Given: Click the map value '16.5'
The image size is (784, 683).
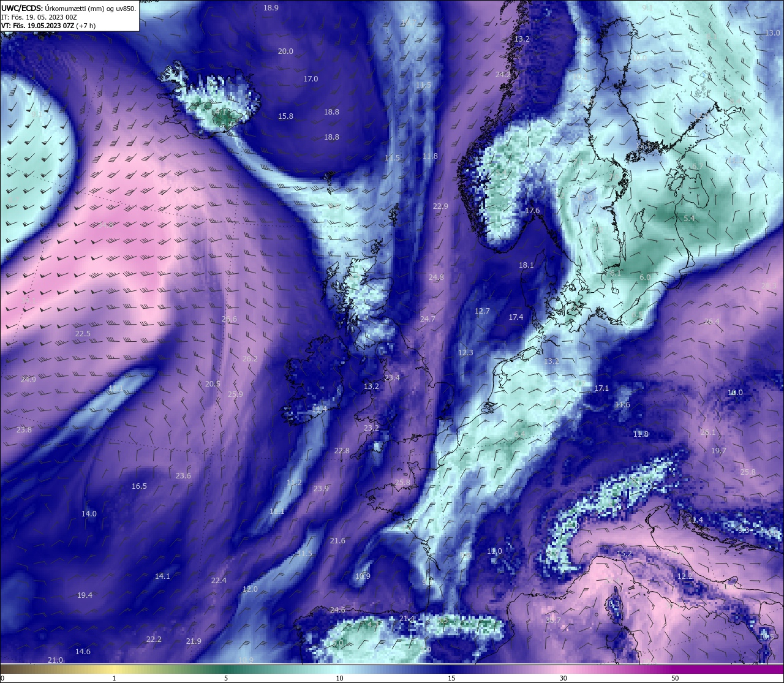Looking at the screenshot, I should (139, 486).
